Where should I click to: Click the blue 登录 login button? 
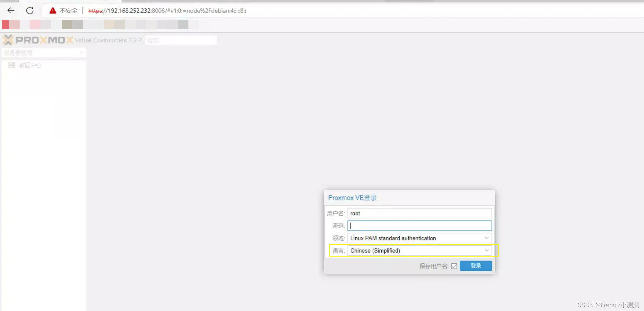click(x=476, y=266)
